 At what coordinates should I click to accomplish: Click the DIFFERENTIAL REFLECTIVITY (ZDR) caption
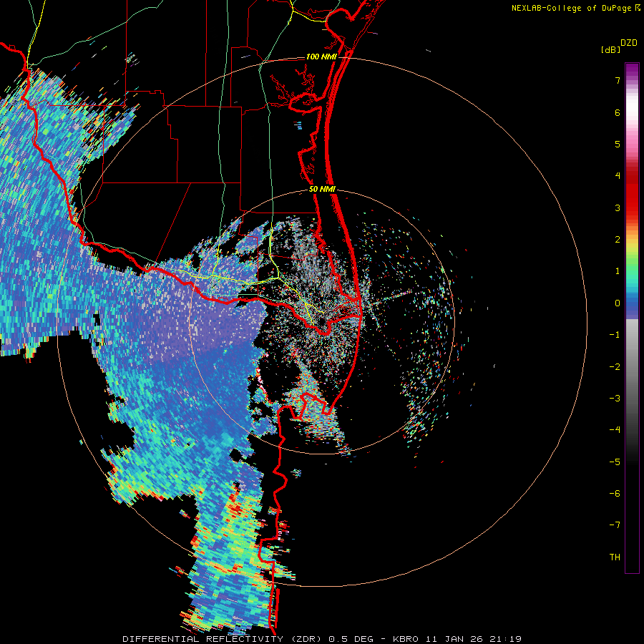[223, 639]
